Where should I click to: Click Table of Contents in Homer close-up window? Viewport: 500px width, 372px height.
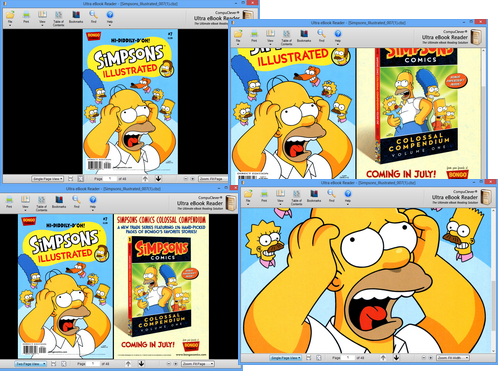click(296, 197)
